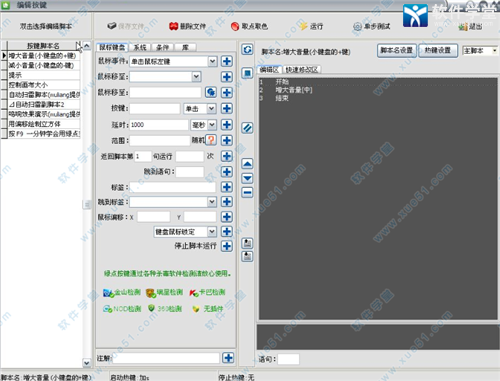Screen dimensions: 500x381
Task: Click 单步调试 step debug toolbar icon
Action: (357, 26)
